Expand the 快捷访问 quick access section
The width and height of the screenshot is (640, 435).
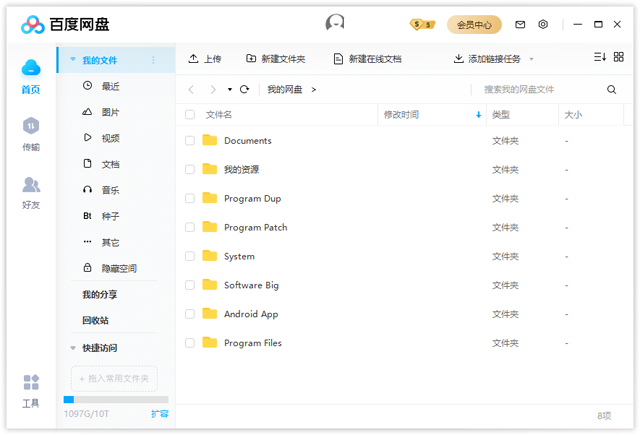(72, 348)
